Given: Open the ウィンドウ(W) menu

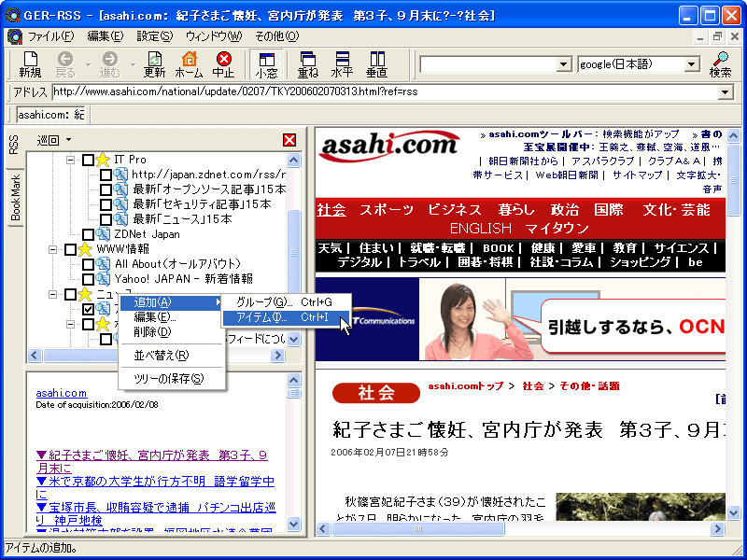Looking at the screenshot, I should tap(214, 36).
